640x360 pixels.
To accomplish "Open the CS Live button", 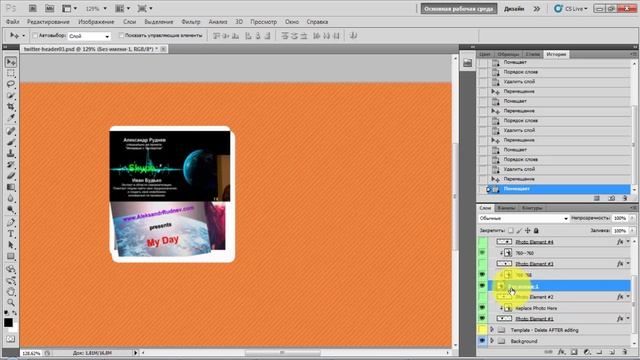I will tap(571, 9).
